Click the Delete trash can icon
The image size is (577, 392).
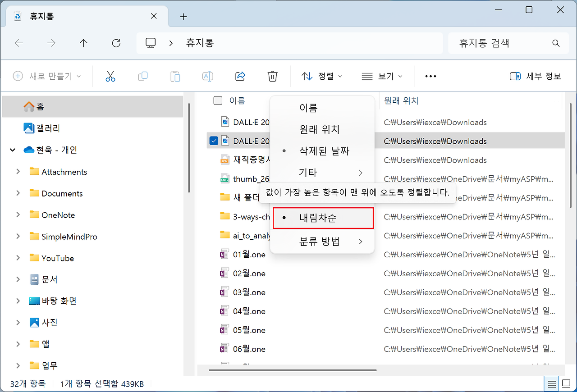click(272, 76)
